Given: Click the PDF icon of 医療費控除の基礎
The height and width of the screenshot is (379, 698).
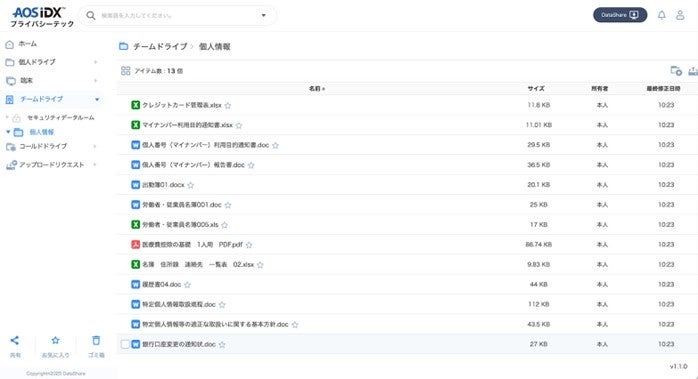Looking at the screenshot, I should click(136, 245).
